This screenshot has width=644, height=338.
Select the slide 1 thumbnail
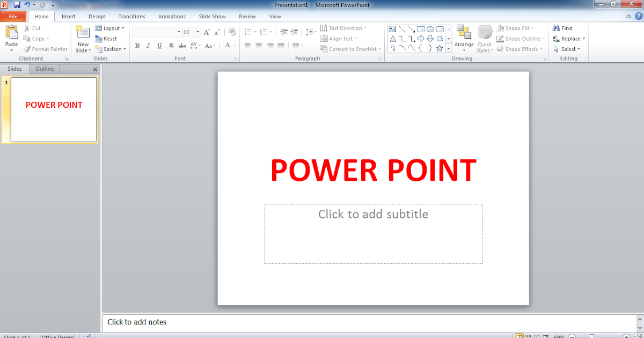(x=54, y=109)
